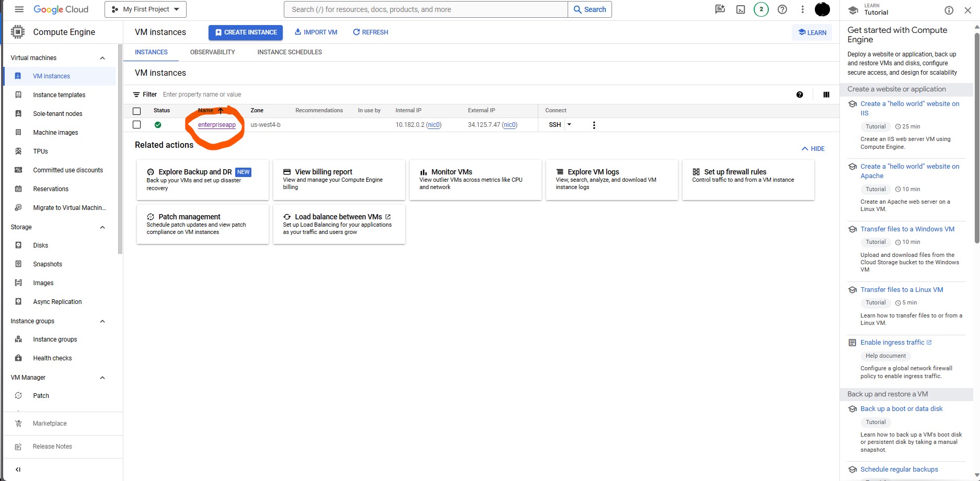Click the Learn button

[812, 32]
